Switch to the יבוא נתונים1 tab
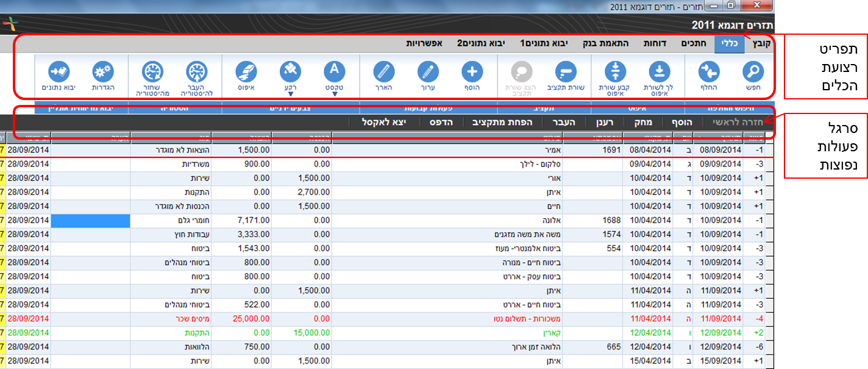 tap(544, 44)
